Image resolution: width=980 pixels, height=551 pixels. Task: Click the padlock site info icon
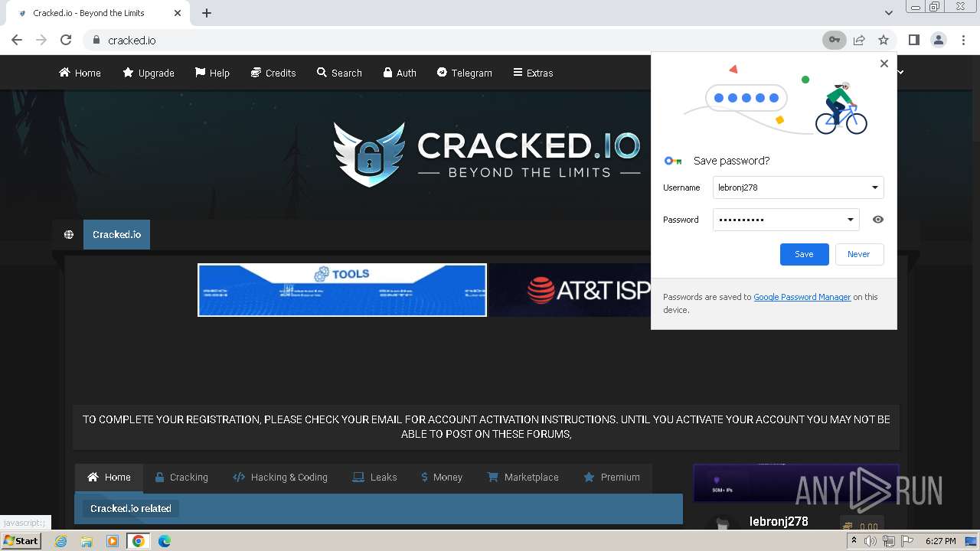tap(96, 40)
